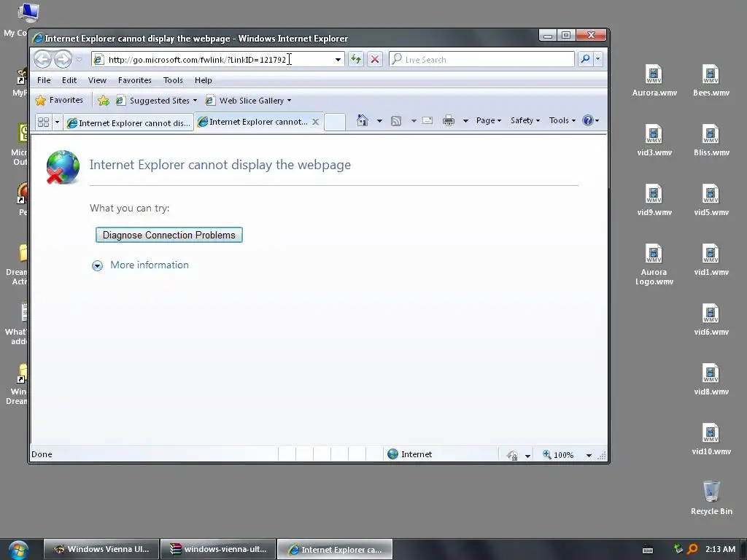Select the vid1.wmv desktop file
The height and width of the screenshot is (560, 747).
[711, 260]
